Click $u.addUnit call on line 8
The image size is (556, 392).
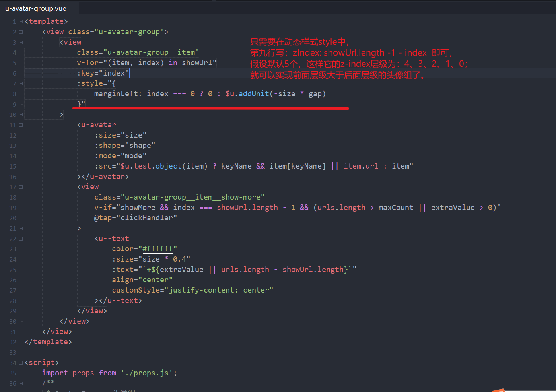[247, 94]
